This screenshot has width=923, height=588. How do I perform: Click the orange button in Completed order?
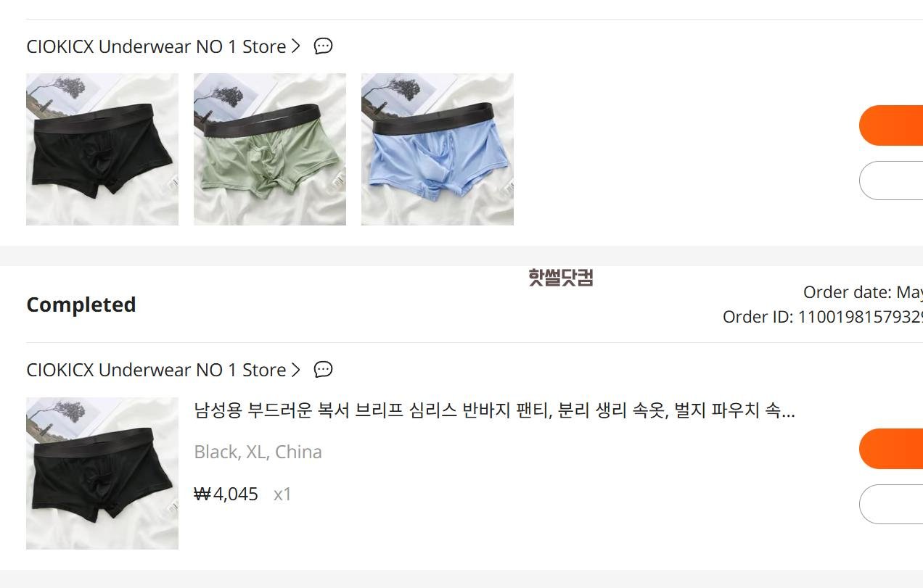(891, 449)
